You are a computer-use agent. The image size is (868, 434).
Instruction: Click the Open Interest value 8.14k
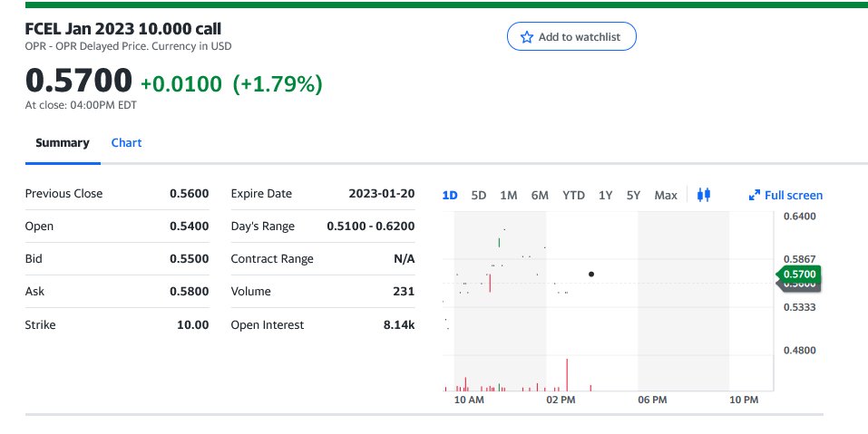click(x=399, y=324)
